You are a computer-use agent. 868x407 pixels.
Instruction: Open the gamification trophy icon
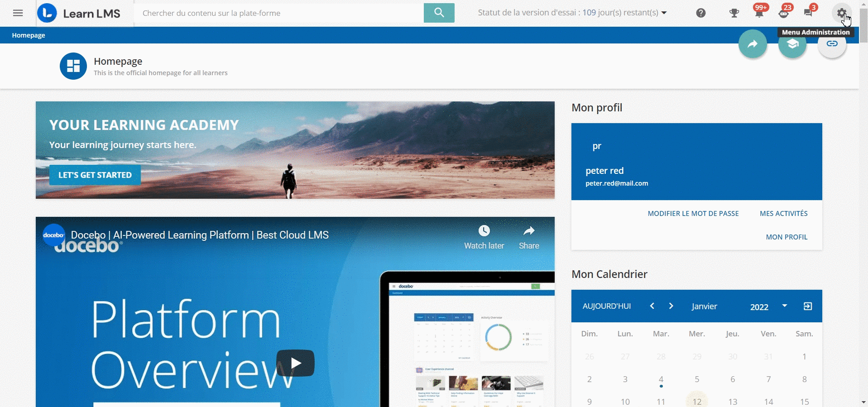point(734,13)
